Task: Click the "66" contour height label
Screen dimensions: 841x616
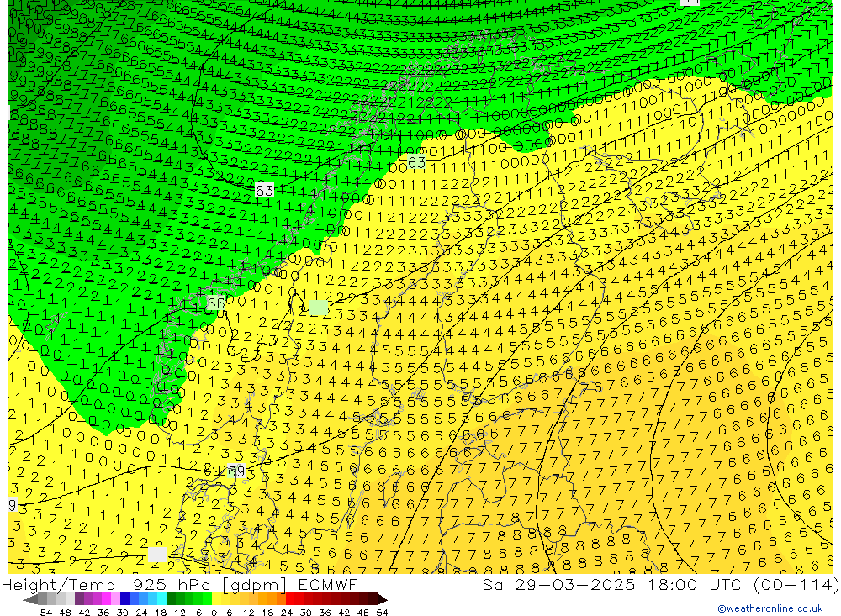Action: [216, 303]
